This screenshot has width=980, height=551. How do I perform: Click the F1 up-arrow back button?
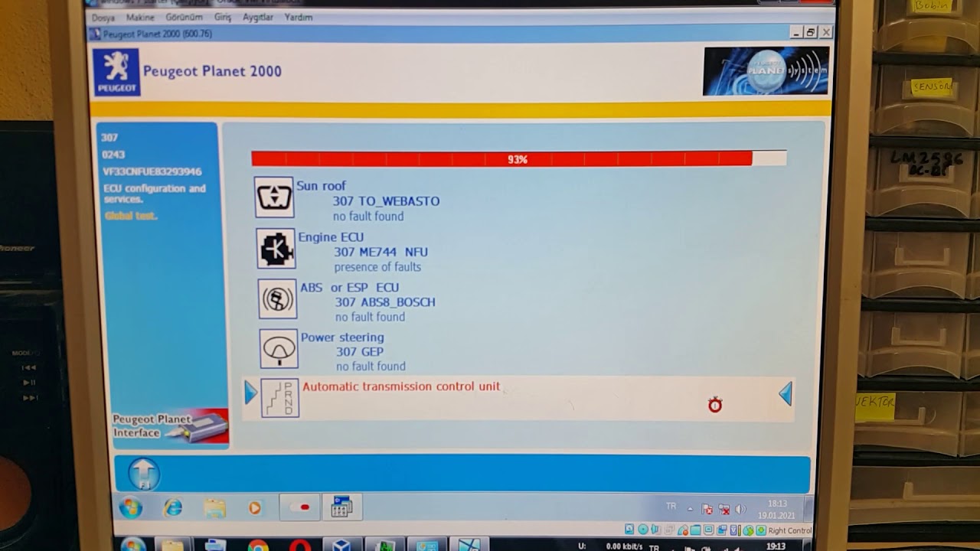click(x=143, y=474)
